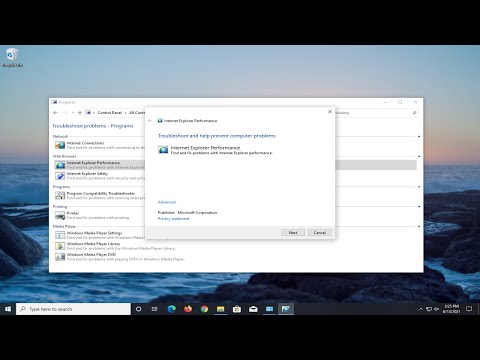Open the notification center icon
This screenshot has height=360, width=480.
click(469, 309)
